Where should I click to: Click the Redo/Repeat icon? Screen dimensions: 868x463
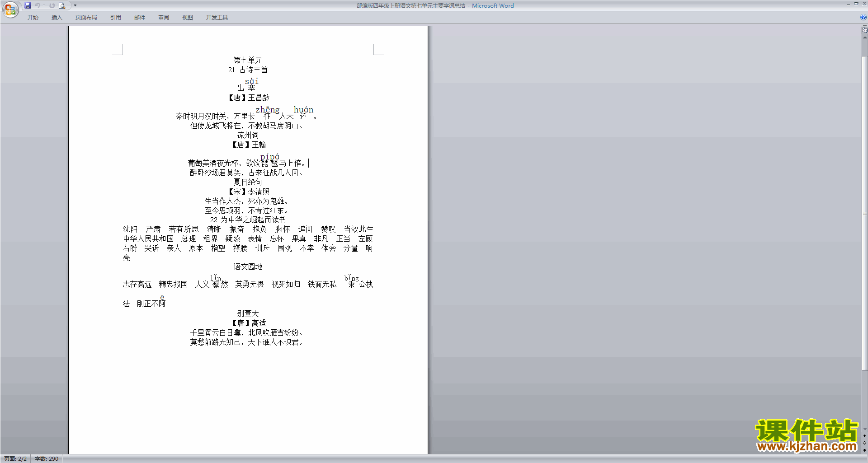pyautogui.click(x=52, y=5)
